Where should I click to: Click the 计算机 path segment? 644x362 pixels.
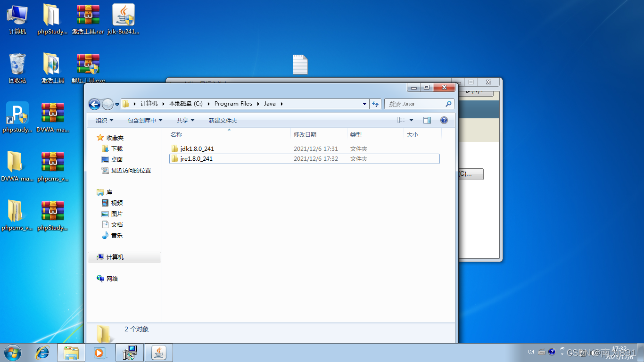pos(149,104)
